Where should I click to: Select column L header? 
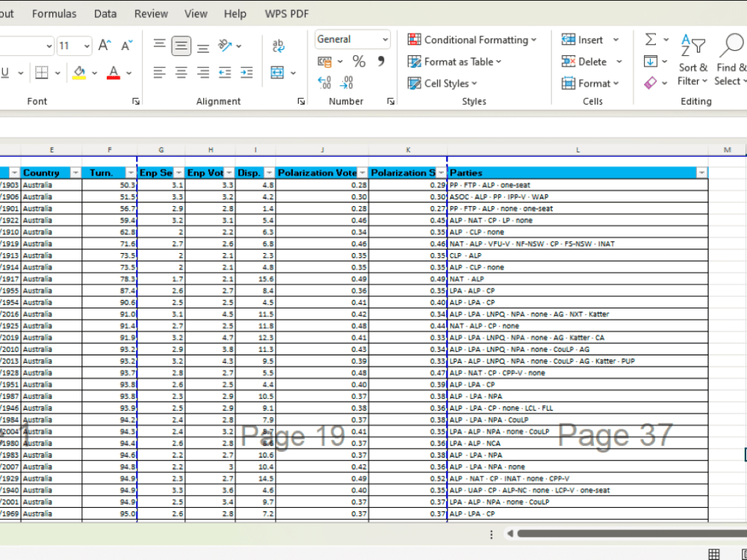[x=578, y=150]
